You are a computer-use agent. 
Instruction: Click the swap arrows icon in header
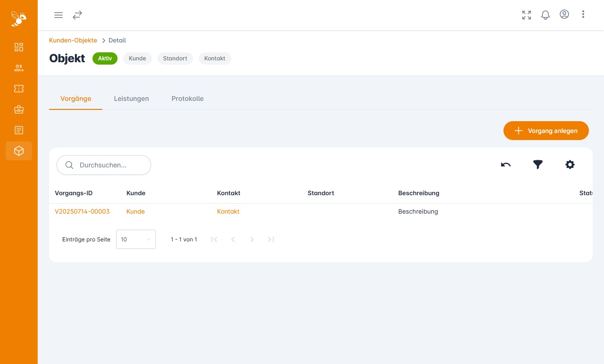click(77, 15)
